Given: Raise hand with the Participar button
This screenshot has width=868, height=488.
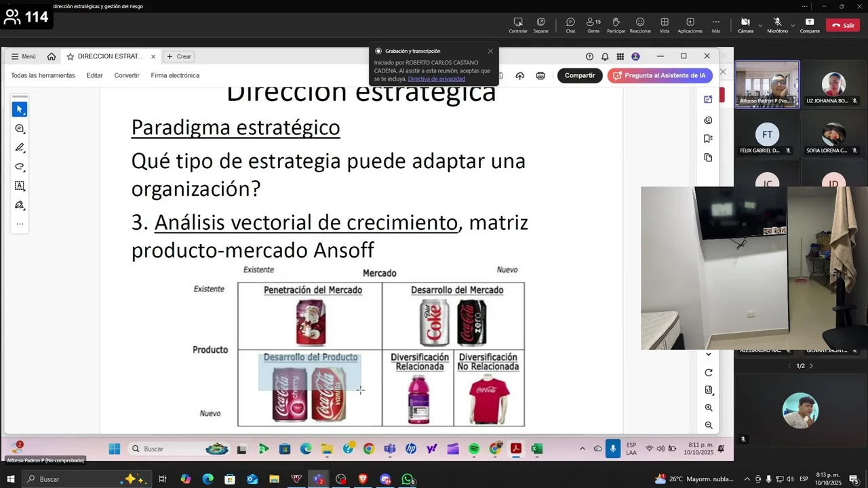Looking at the screenshot, I should tap(616, 25).
